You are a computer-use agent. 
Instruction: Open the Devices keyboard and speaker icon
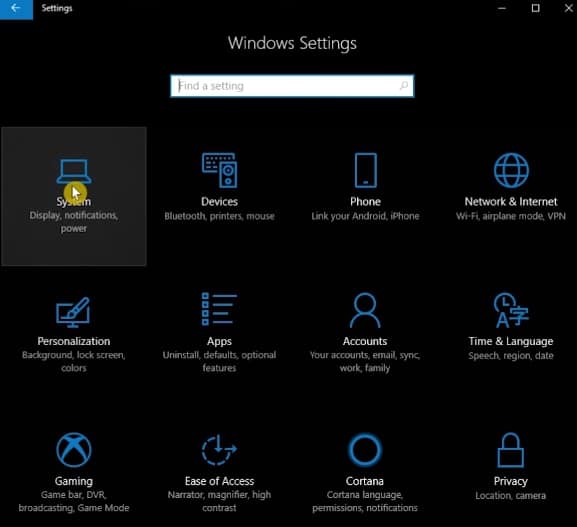pyautogui.click(x=219, y=170)
